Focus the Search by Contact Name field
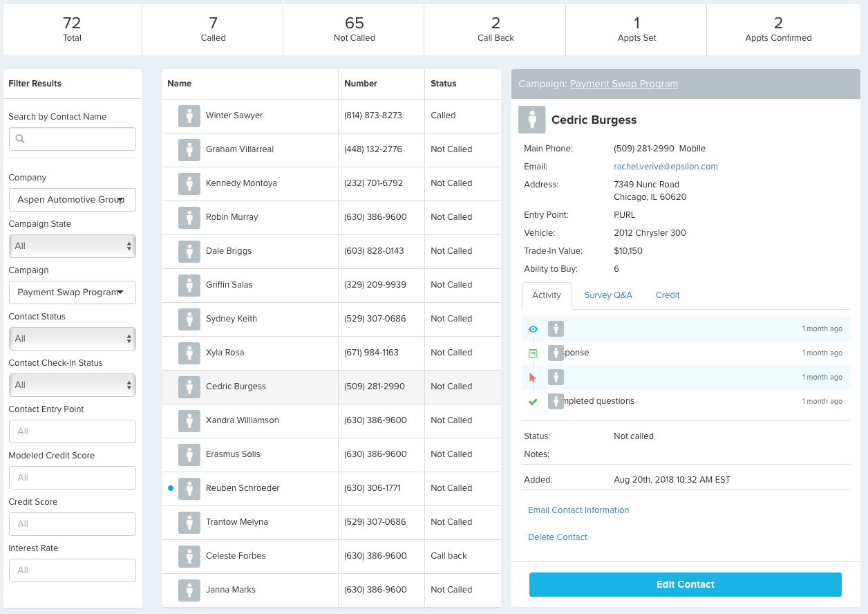Image resolution: width=868 pixels, height=614 pixels. click(73, 139)
